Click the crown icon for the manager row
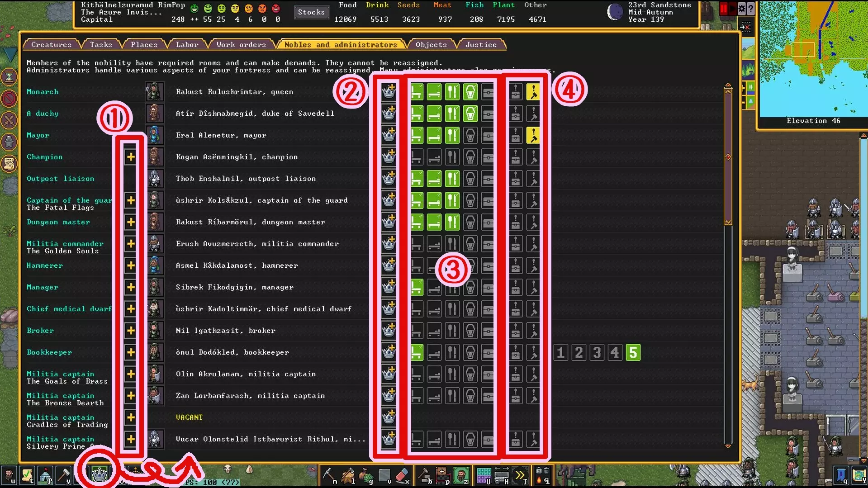Viewport: 868px width, 488px height. coord(389,287)
